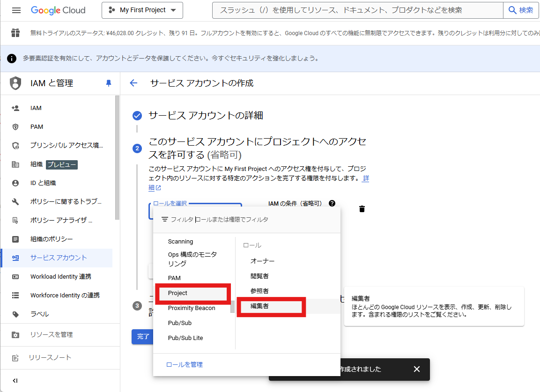
Task: Go back using the left arrow
Action: (x=133, y=83)
